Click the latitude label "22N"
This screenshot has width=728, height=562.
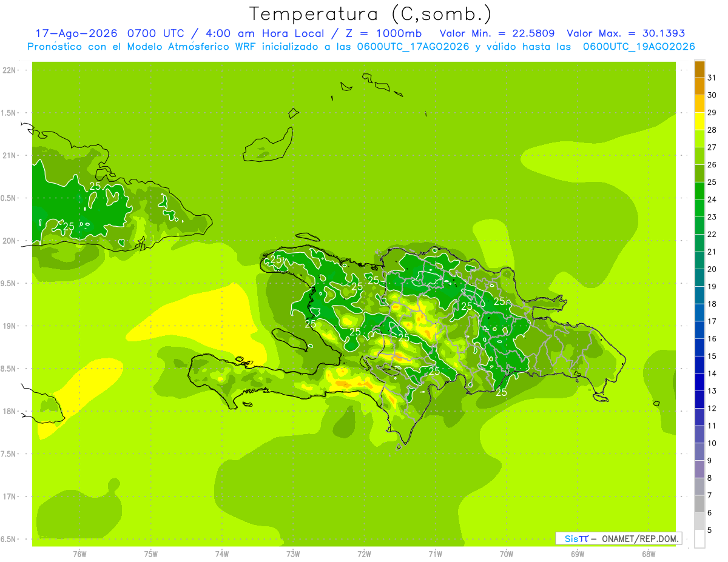8,70
